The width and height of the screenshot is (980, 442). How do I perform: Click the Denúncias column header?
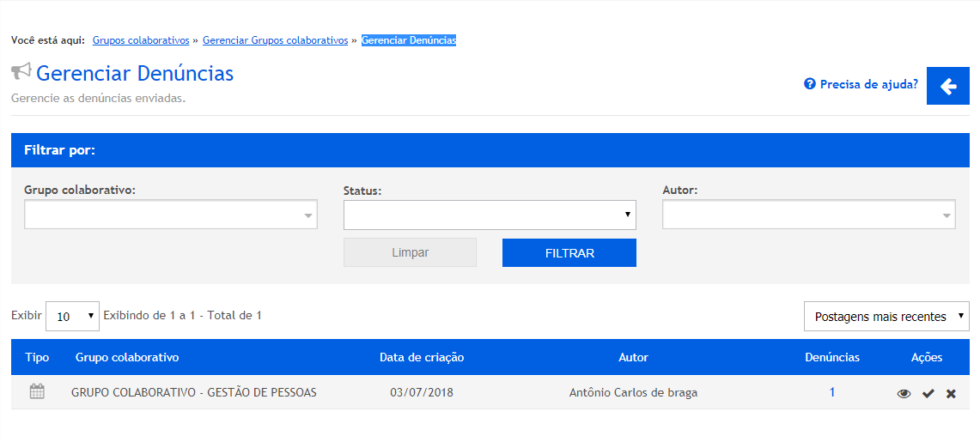[831, 357]
